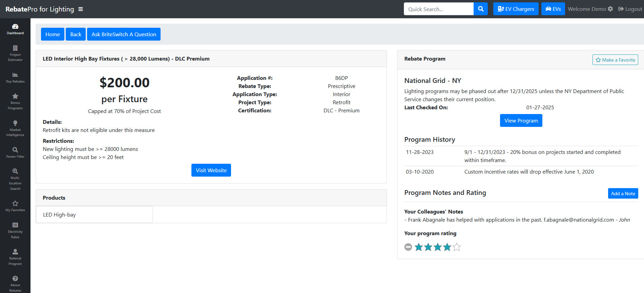Click the magnifier search button

click(481, 9)
